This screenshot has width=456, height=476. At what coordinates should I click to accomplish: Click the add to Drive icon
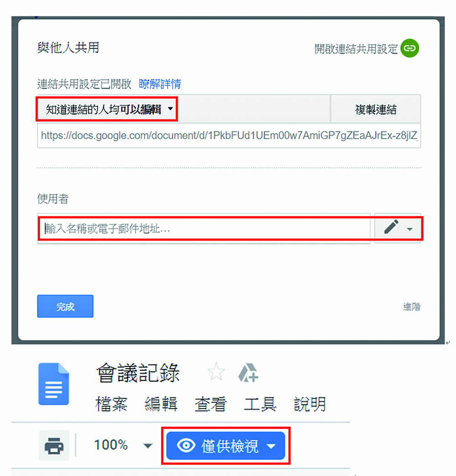[x=248, y=373]
